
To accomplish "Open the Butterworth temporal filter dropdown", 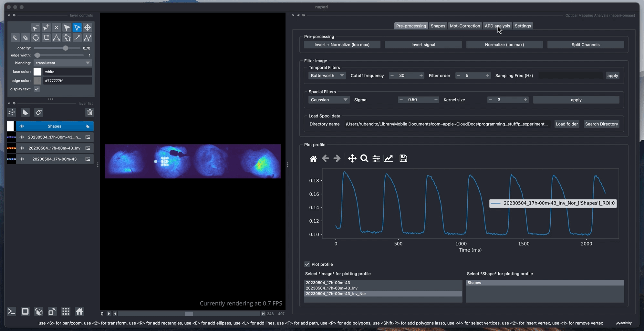I will click(x=327, y=75).
